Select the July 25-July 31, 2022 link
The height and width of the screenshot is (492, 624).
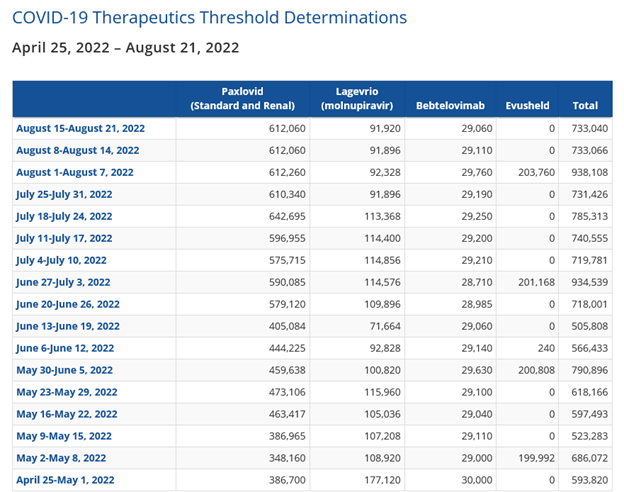64,194
